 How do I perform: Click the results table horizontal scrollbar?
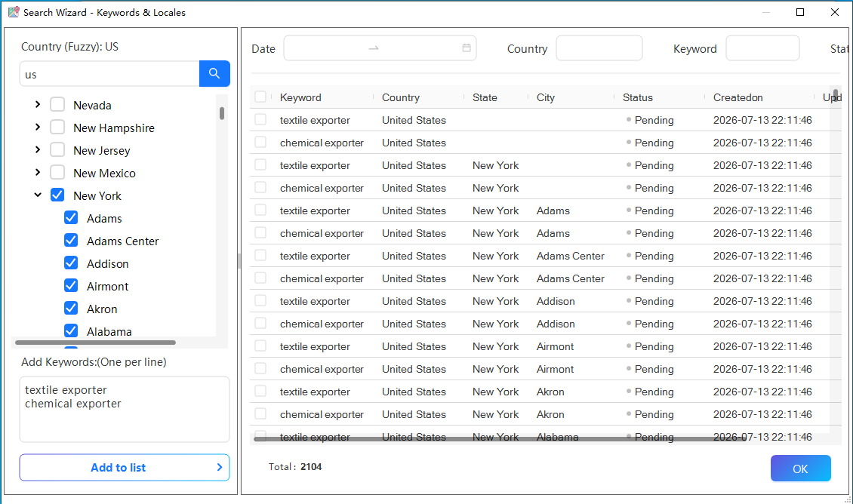[x=500, y=438]
